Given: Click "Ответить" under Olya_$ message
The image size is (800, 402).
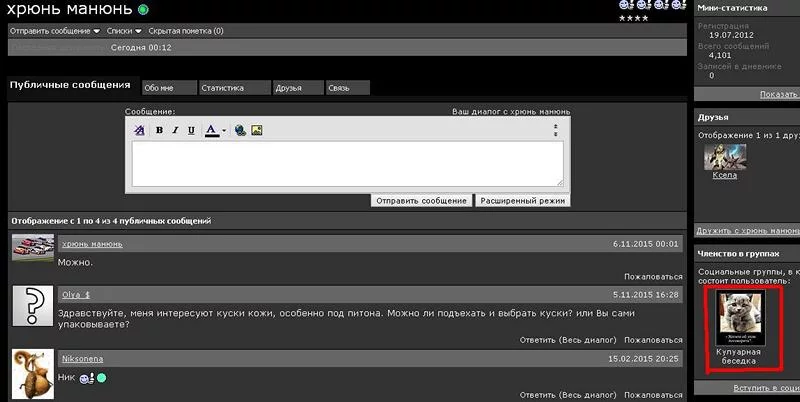Looking at the screenshot, I should point(537,340).
